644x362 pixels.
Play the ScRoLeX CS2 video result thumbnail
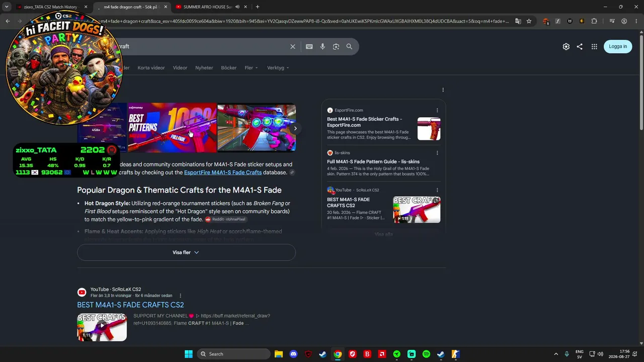(x=102, y=327)
